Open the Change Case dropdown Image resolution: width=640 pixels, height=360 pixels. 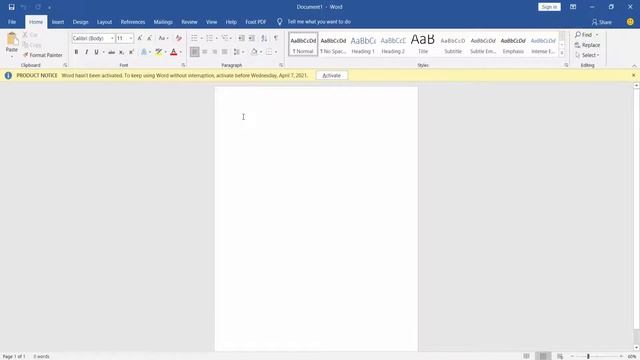click(163, 38)
